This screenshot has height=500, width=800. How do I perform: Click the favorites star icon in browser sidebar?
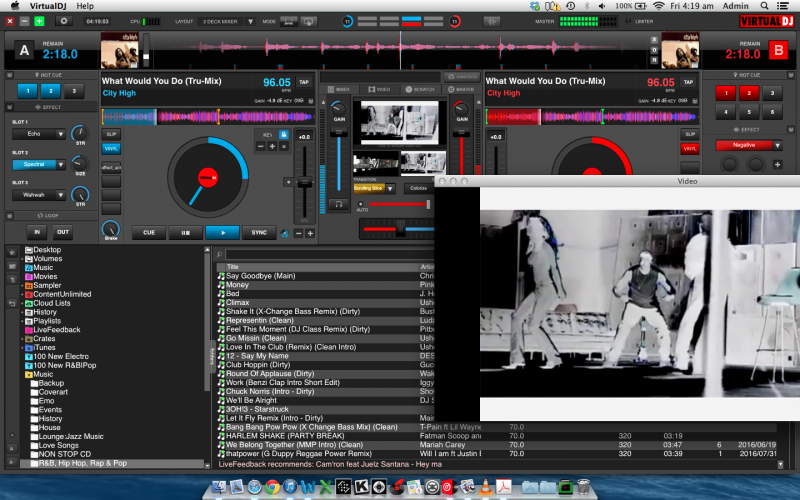(x=12, y=253)
